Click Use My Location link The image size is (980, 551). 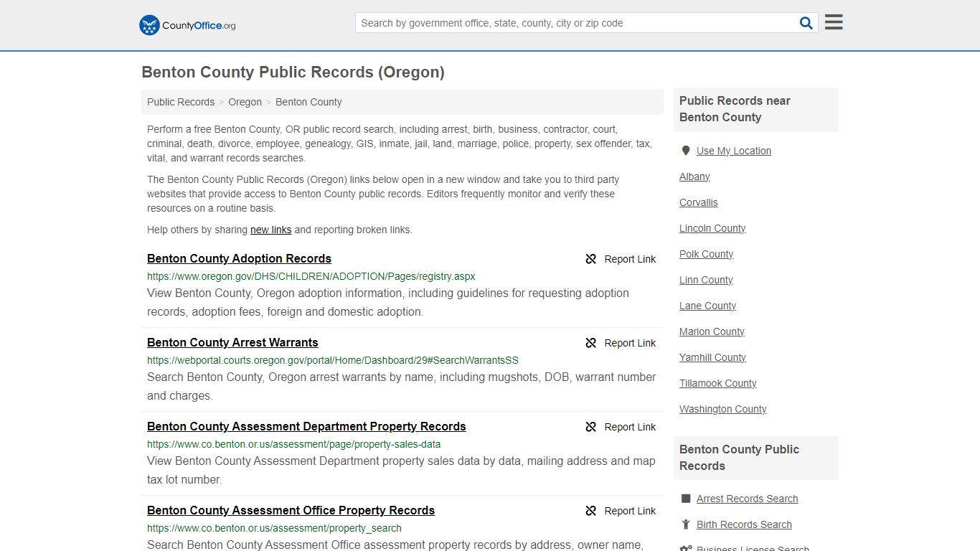pos(733,151)
